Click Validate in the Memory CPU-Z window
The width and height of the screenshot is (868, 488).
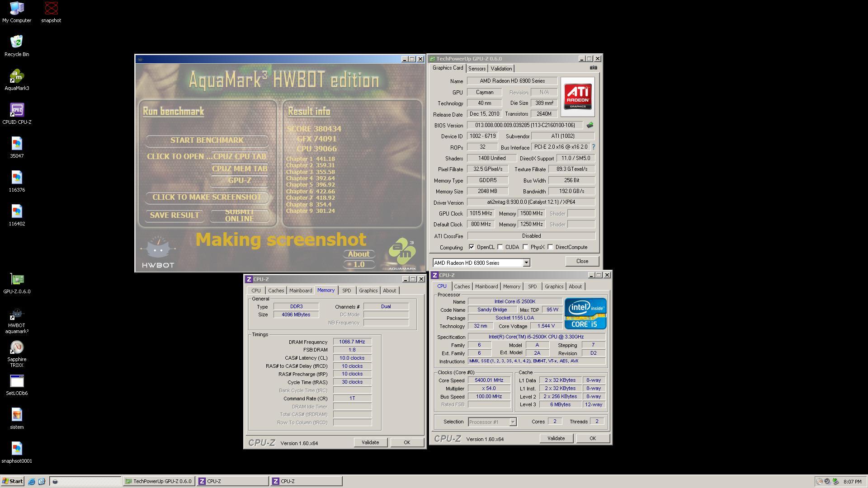pos(370,442)
